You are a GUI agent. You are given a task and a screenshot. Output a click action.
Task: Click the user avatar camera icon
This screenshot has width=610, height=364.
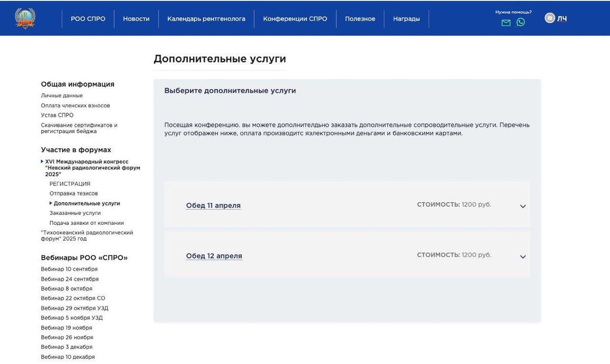pyautogui.click(x=550, y=18)
